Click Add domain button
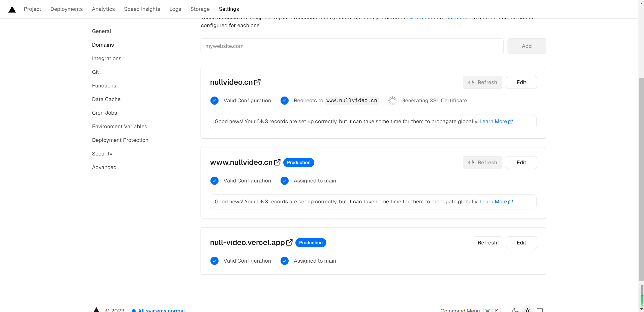This screenshot has height=312, width=644. 527,46
